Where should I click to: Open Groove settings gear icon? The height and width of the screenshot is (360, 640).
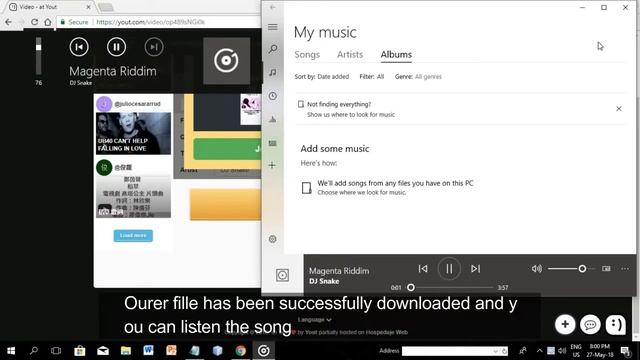point(273,239)
